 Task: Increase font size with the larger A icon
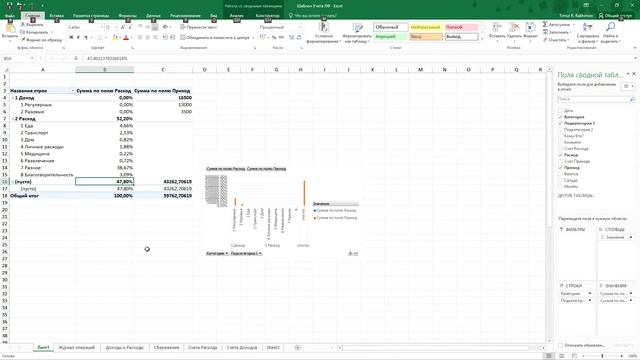click(123, 27)
